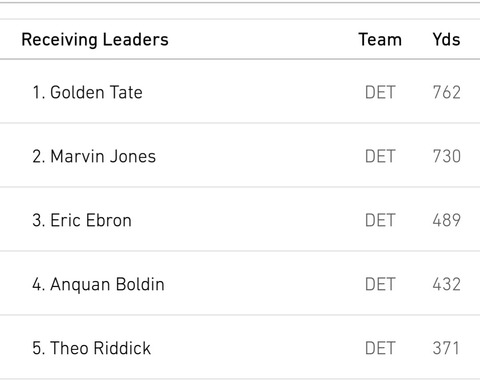The height and width of the screenshot is (380, 480).
Task: Select the 371 yards value
Action: 446,348
